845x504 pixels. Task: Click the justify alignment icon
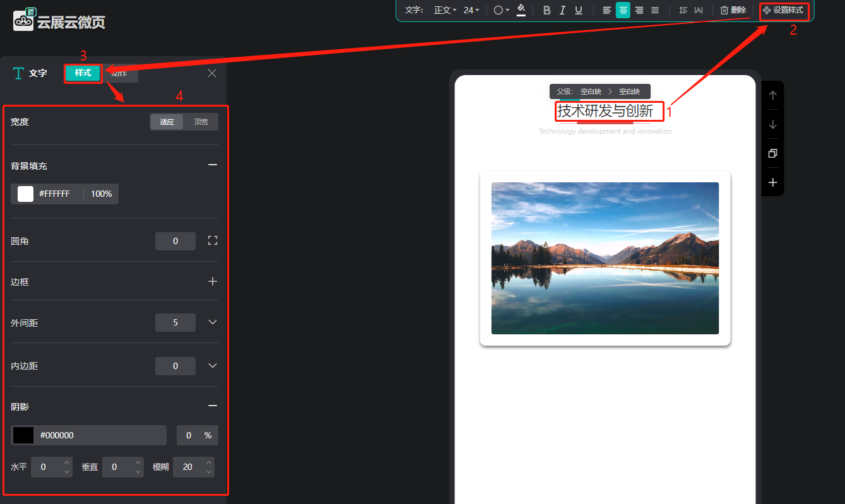pyautogui.click(x=655, y=10)
